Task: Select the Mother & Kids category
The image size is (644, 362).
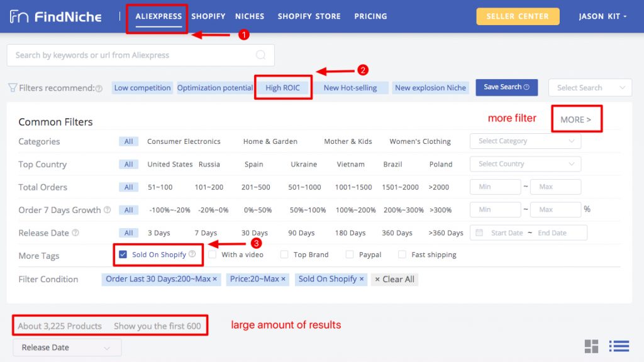Action: coord(348,141)
